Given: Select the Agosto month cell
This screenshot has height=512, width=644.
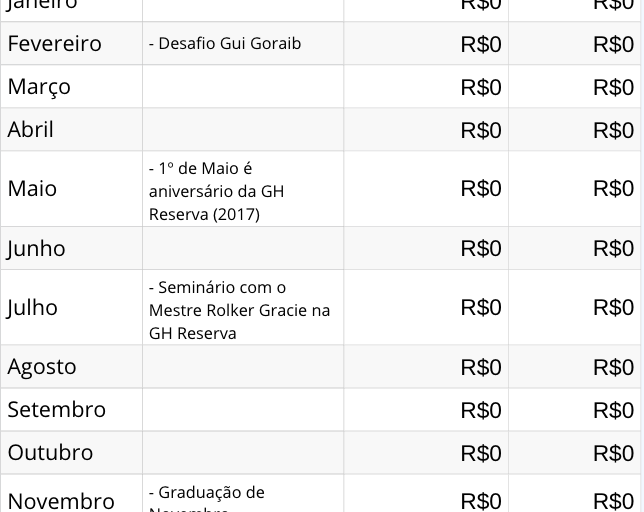Looking at the screenshot, I should coord(42,367).
